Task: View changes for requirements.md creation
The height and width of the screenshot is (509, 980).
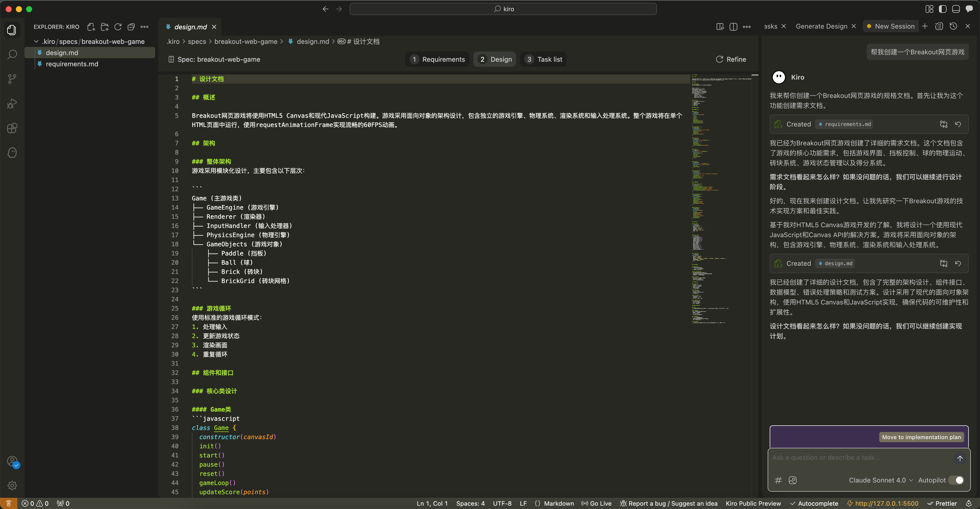Action: (944, 124)
